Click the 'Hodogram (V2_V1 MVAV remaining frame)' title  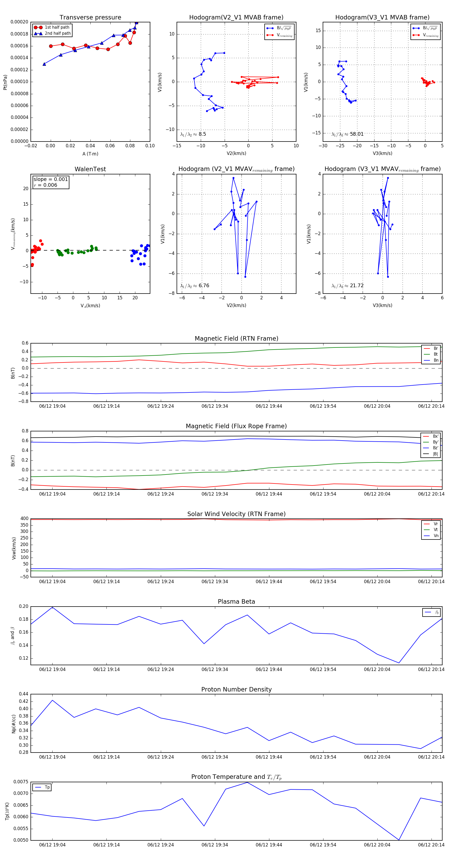pyautogui.click(x=236, y=169)
